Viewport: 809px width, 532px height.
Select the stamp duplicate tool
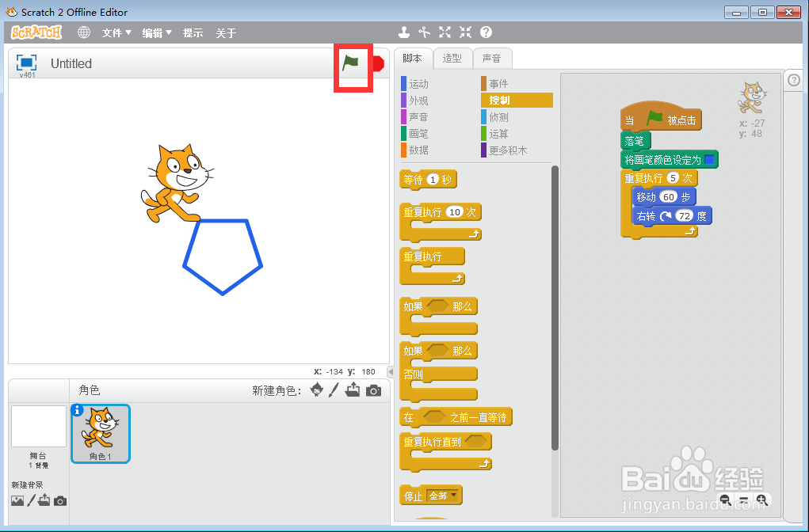coord(404,32)
